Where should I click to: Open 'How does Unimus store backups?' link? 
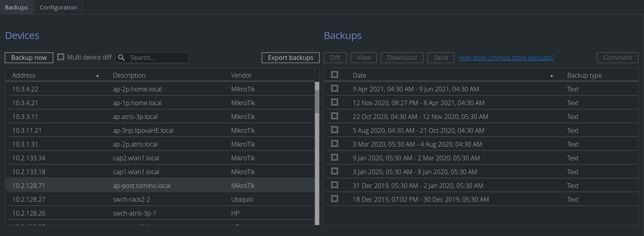[506, 58]
